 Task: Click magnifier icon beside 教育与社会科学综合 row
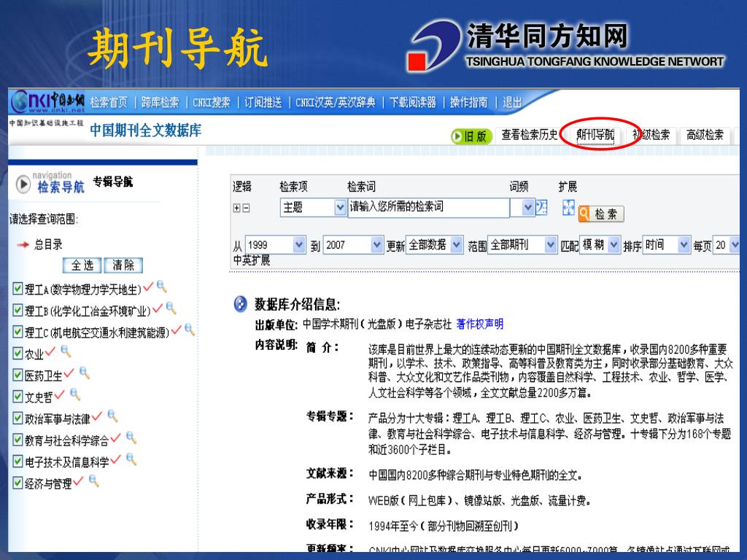[x=131, y=437]
